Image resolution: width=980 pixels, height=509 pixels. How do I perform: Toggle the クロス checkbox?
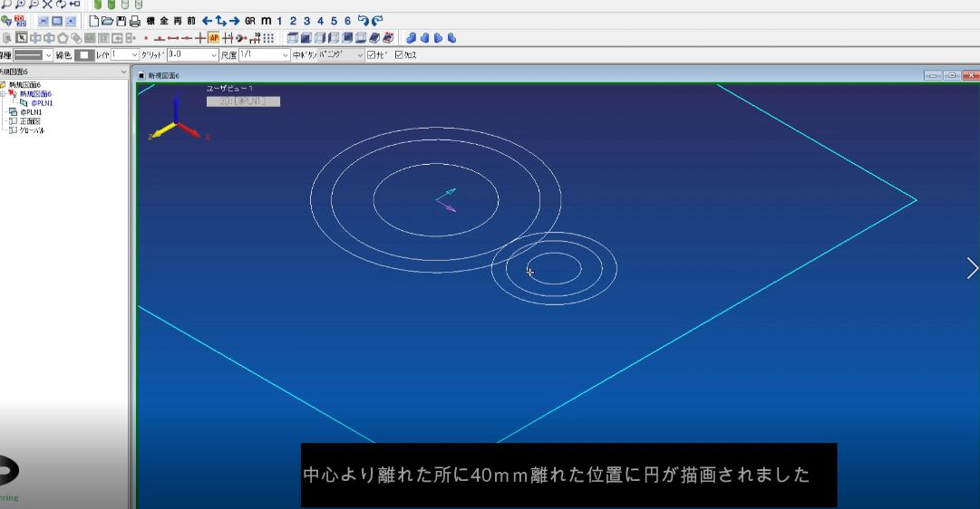click(x=399, y=55)
